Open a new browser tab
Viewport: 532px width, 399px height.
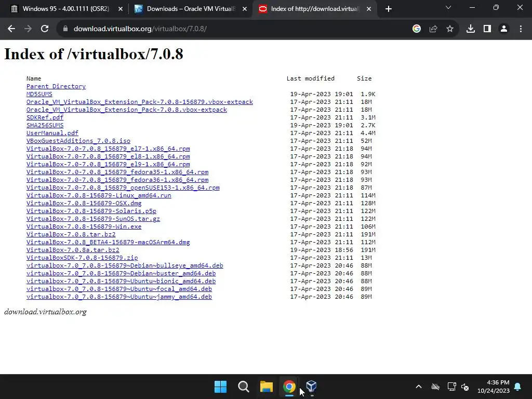point(389,9)
